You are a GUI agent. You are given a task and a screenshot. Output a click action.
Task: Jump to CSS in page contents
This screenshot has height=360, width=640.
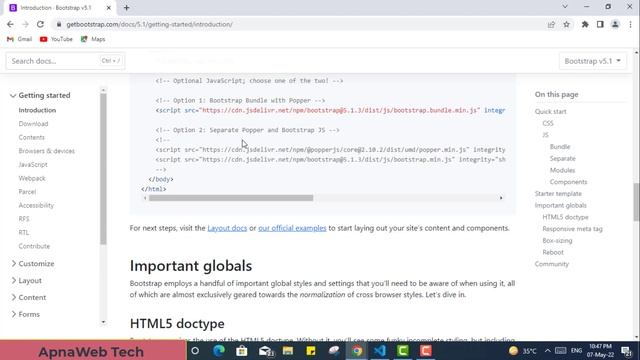[548, 123]
